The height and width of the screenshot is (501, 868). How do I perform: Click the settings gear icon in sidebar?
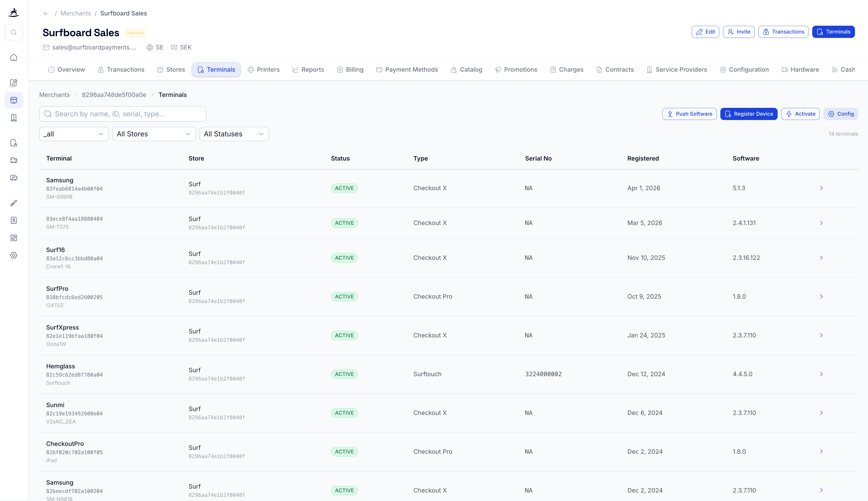pyautogui.click(x=14, y=255)
